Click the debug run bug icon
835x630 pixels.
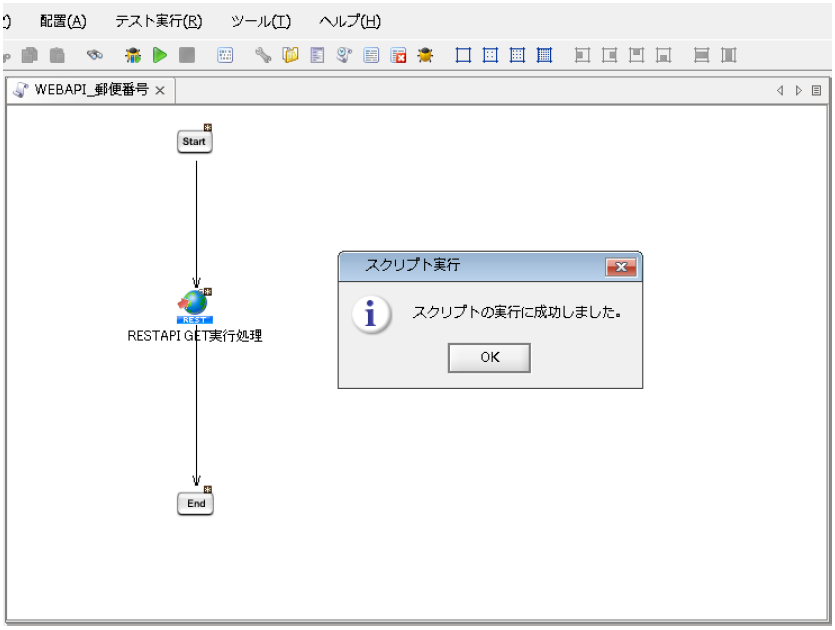click(x=133, y=56)
